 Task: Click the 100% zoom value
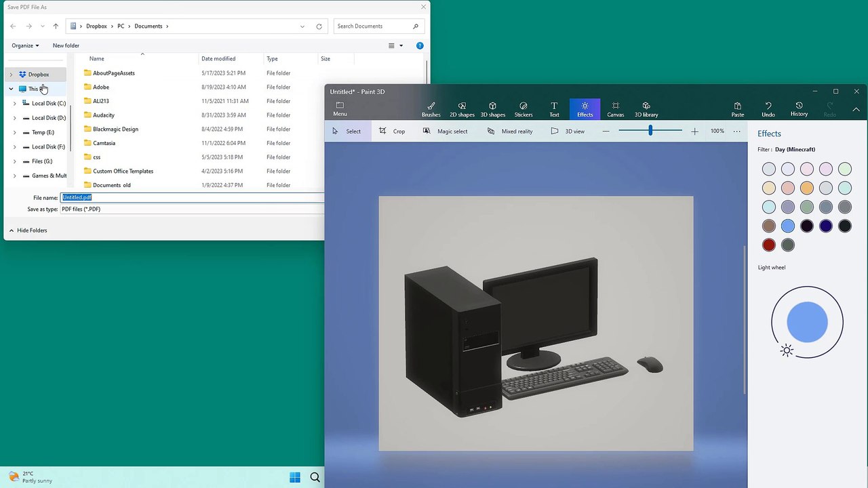click(717, 131)
